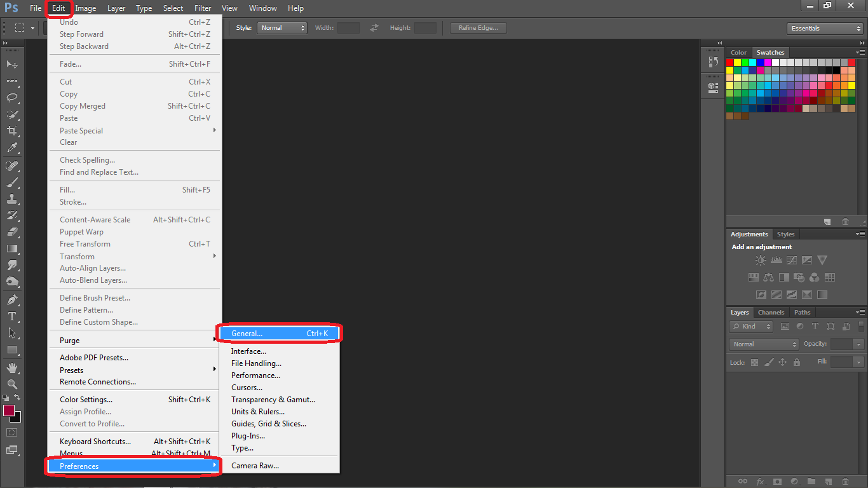The height and width of the screenshot is (488, 868).
Task: Switch to the Channels tab
Action: coord(771,312)
